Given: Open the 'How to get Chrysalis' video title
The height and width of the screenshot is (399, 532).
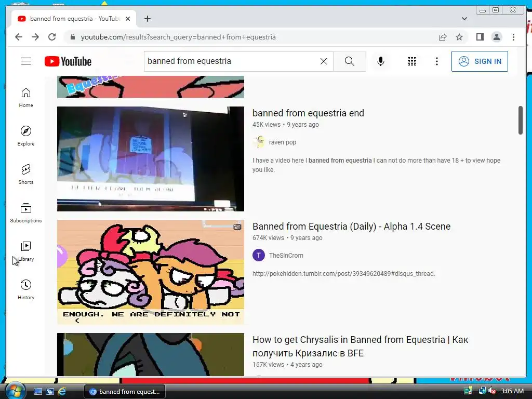Looking at the screenshot, I should click(361, 347).
